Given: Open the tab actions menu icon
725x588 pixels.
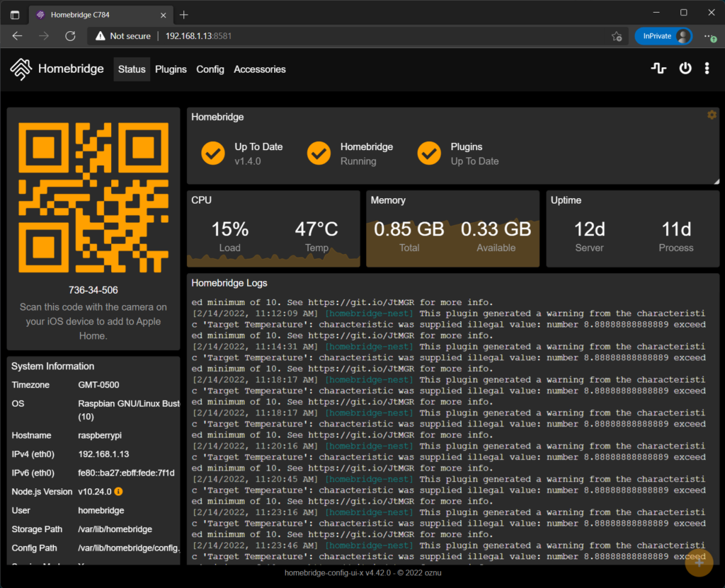Looking at the screenshot, I should pyautogui.click(x=15, y=15).
